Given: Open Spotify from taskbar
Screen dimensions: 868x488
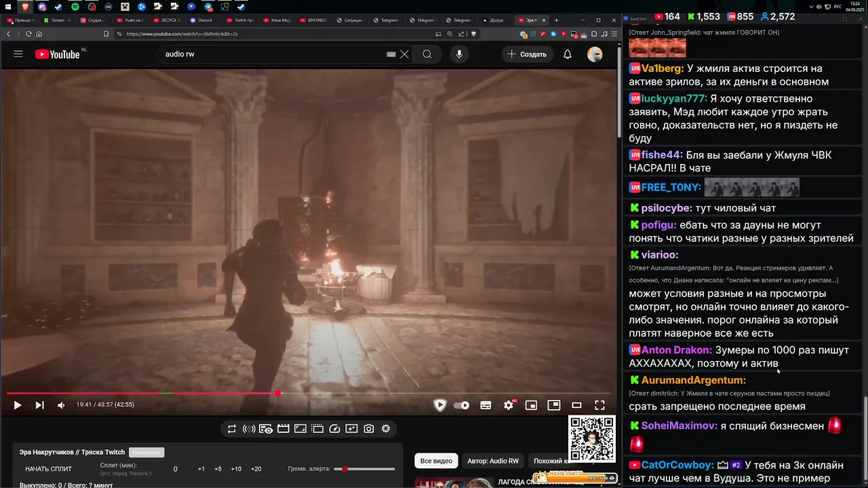Looking at the screenshot, I should pyautogui.click(x=75, y=7).
